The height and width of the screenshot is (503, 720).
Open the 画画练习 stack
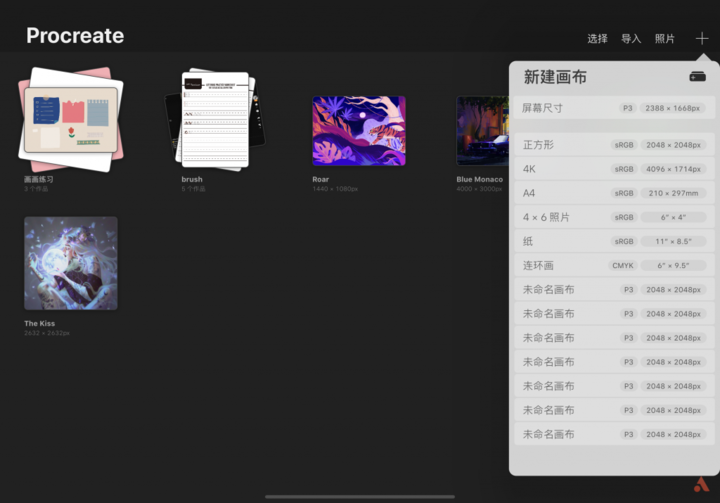71,119
